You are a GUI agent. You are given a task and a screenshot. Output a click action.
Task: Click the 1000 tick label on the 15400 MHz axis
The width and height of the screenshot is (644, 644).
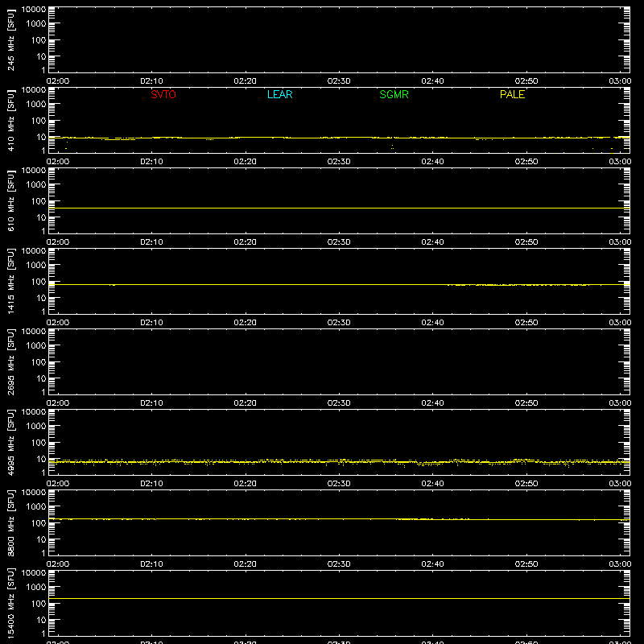(x=36, y=588)
